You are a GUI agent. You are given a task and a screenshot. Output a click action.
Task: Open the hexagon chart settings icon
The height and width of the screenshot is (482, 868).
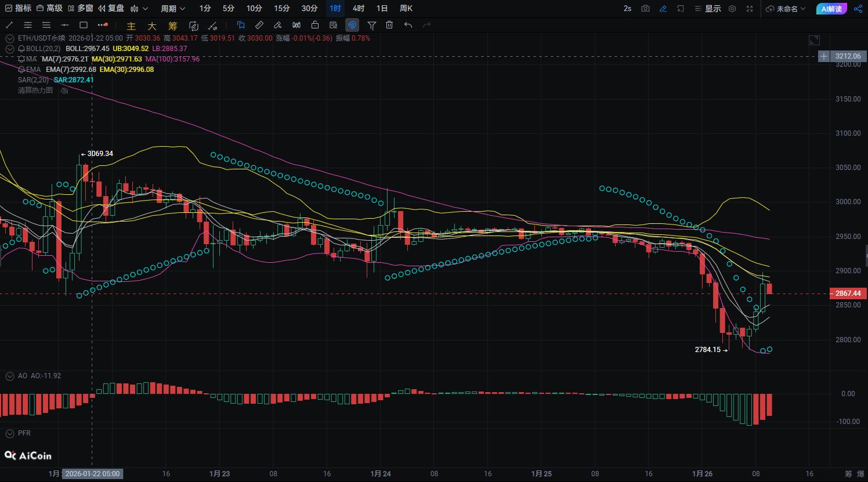pyautogui.click(x=732, y=9)
